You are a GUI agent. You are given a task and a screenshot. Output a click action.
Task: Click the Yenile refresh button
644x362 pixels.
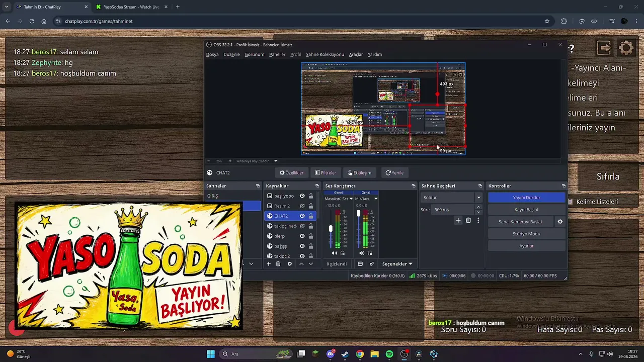click(x=394, y=172)
